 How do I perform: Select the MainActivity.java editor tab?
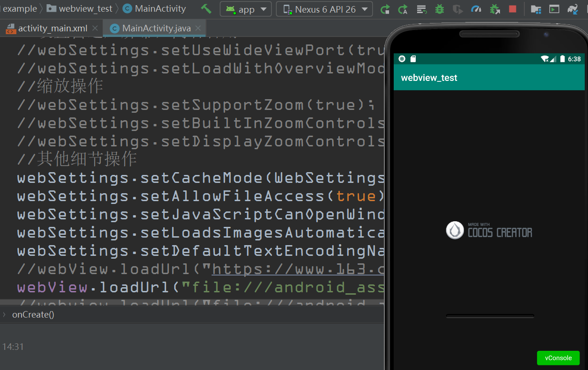156,29
